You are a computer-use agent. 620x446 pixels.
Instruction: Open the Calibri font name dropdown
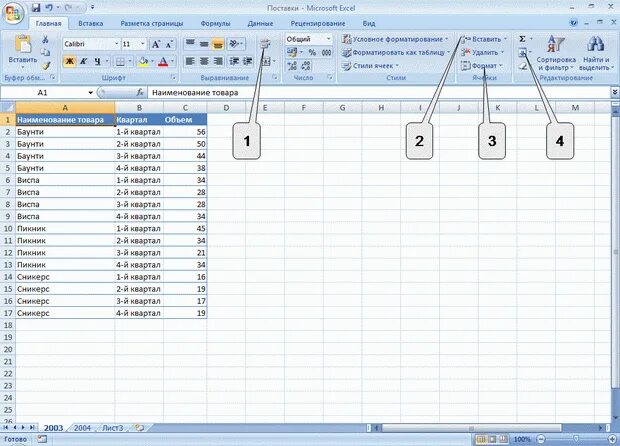coord(117,44)
